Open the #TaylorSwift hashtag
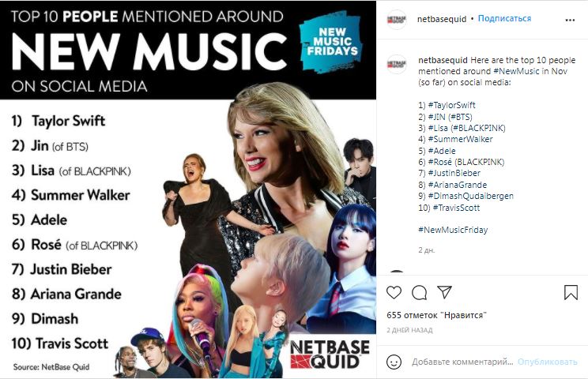Viewport: 588px width, 379px height. click(x=451, y=105)
